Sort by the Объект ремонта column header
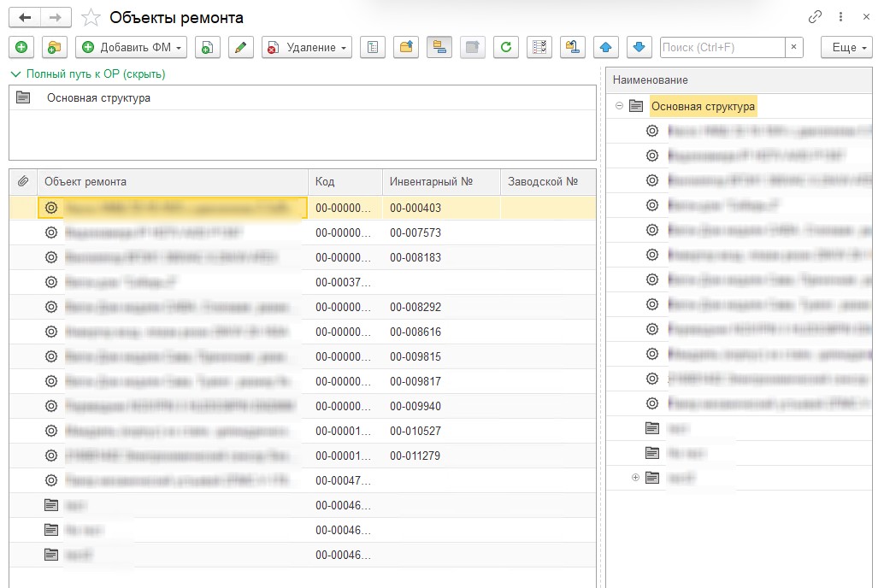Image resolution: width=884 pixels, height=588 pixels. coord(173,181)
